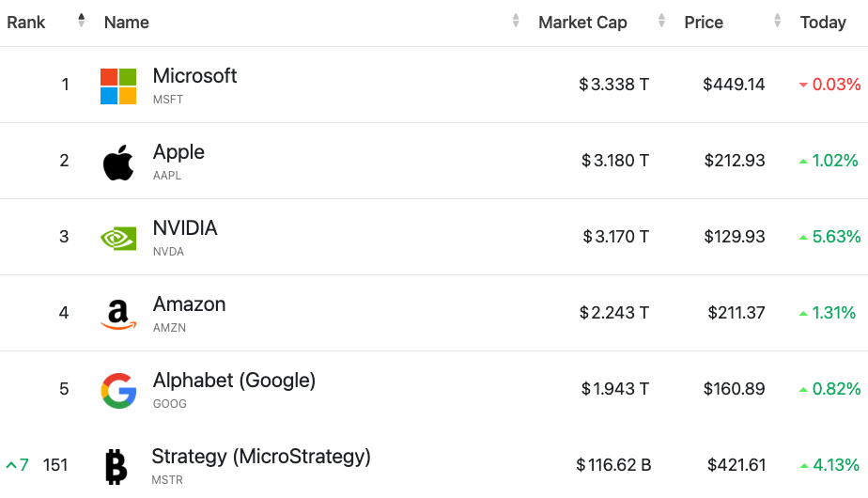Click the Amazon logo icon
This screenshot has height=498, width=868.
click(118, 314)
